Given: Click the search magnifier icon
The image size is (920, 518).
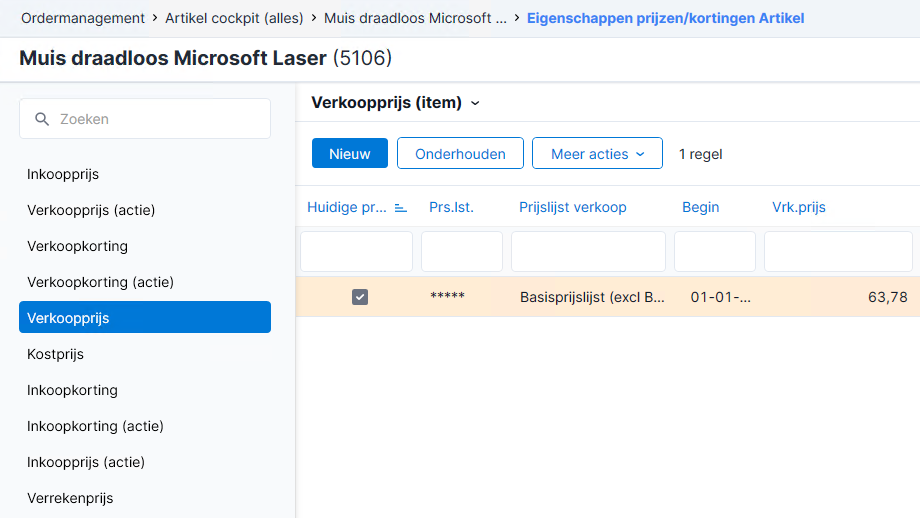Looking at the screenshot, I should pyautogui.click(x=42, y=119).
